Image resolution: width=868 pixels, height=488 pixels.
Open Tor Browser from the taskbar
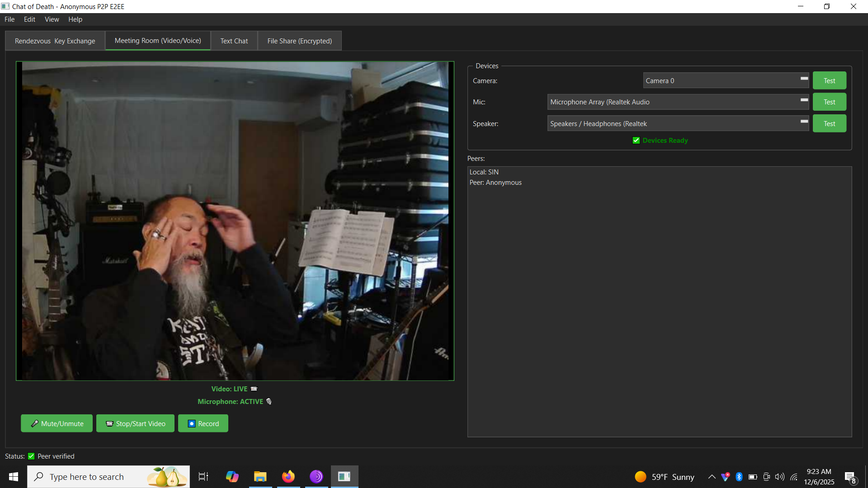316,477
